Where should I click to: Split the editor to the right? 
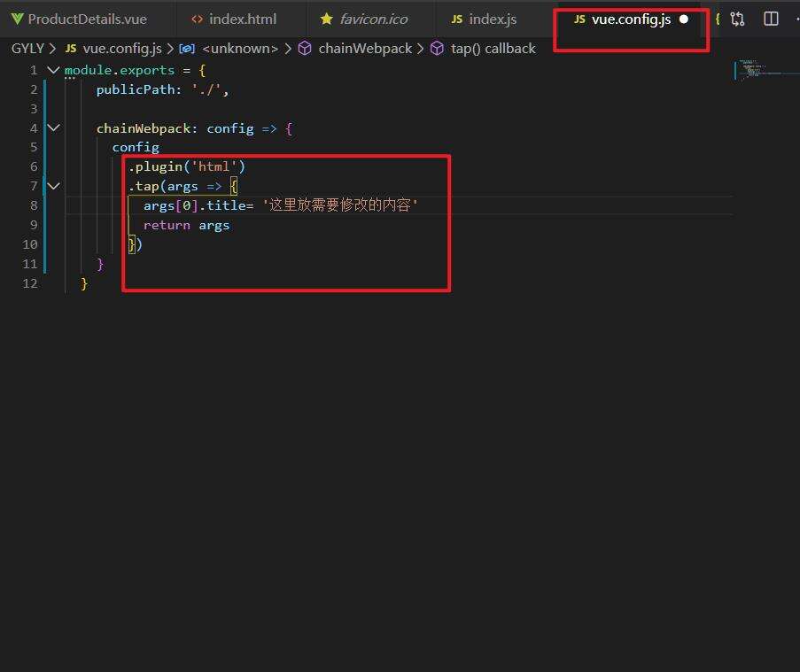(x=771, y=19)
